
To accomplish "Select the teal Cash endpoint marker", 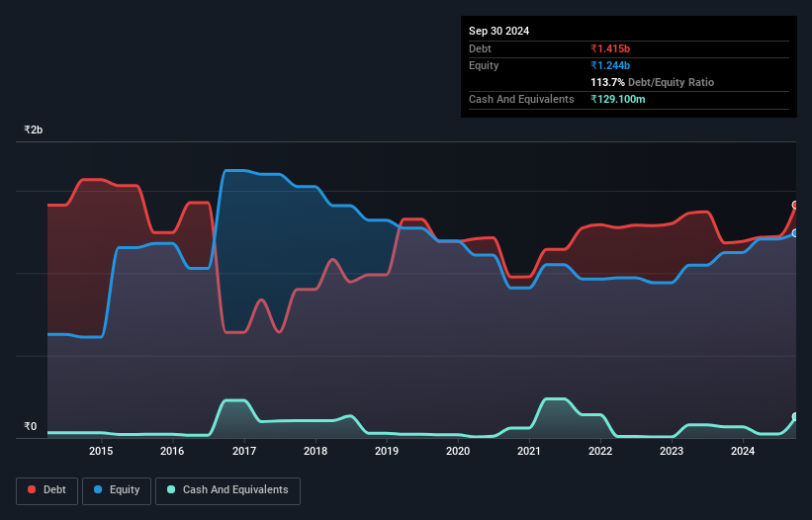I will click(x=795, y=416).
